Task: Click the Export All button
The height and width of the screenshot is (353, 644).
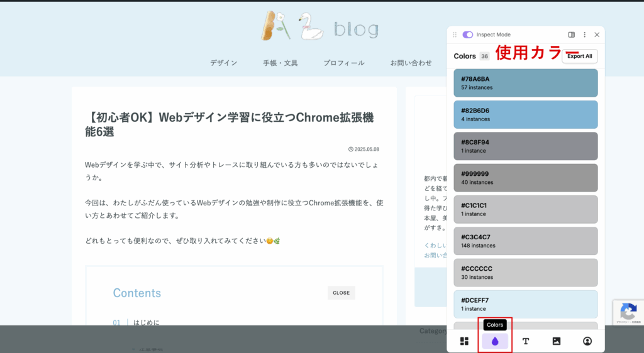Action: pyautogui.click(x=579, y=56)
